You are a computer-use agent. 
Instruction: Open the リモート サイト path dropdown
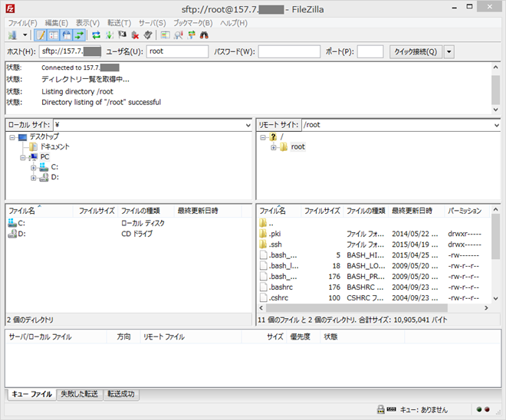pyautogui.click(x=497, y=125)
